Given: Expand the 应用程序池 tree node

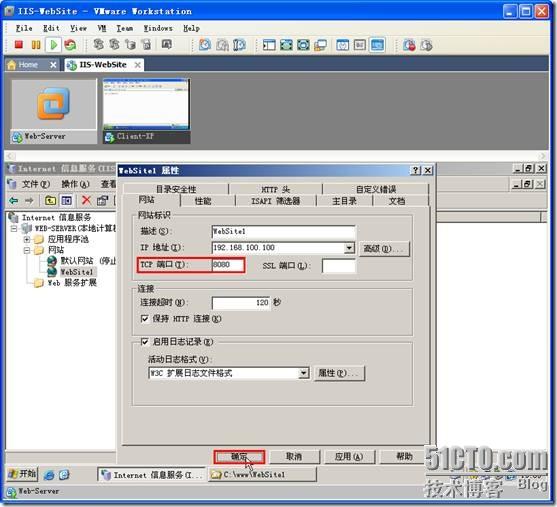Looking at the screenshot, I should click(x=27, y=239).
